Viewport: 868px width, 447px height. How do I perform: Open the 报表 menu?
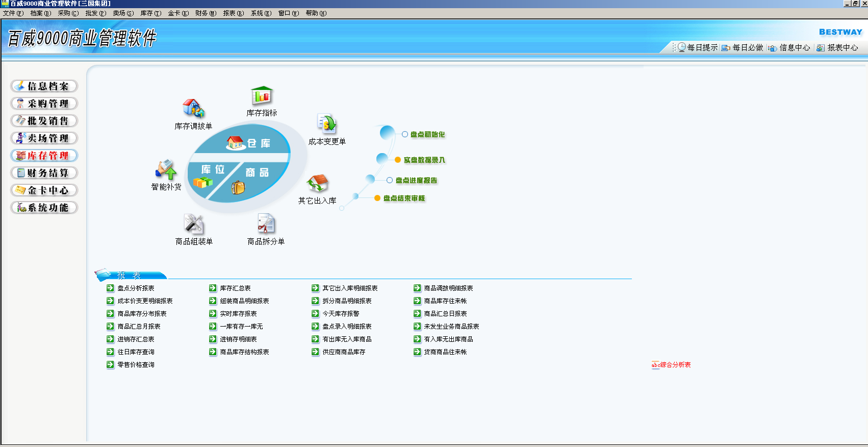234,13
